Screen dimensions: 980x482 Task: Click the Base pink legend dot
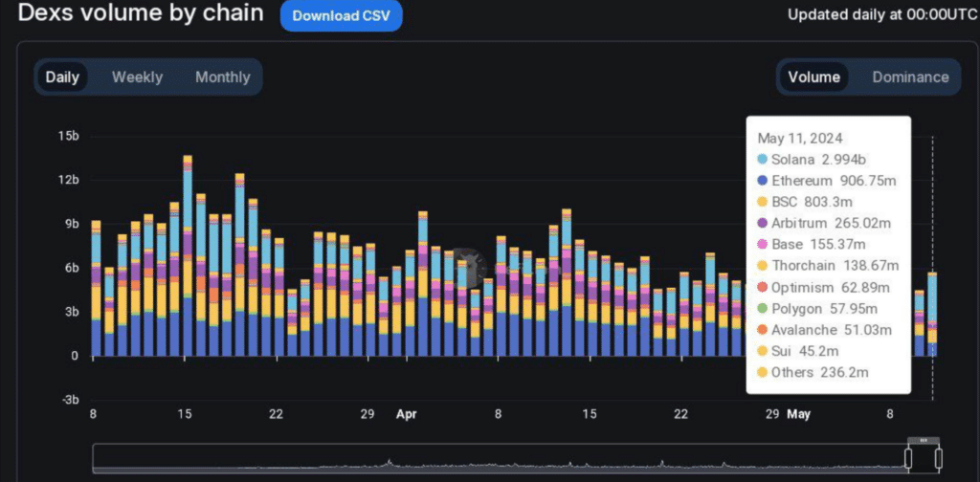pos(762,245)
